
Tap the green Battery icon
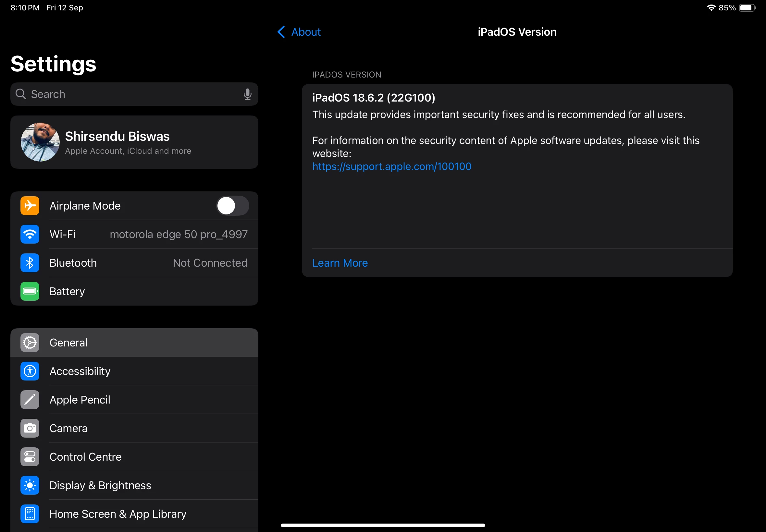tap(30, 291)
